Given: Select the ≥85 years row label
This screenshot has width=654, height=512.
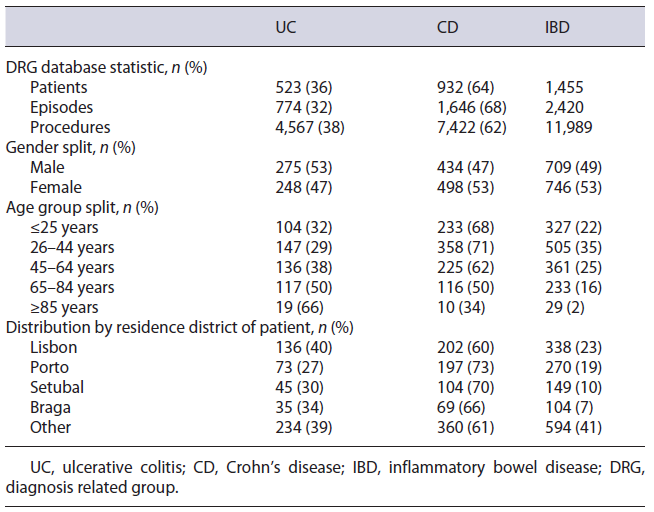Looking at the screenshot, I should coord(65,307).
